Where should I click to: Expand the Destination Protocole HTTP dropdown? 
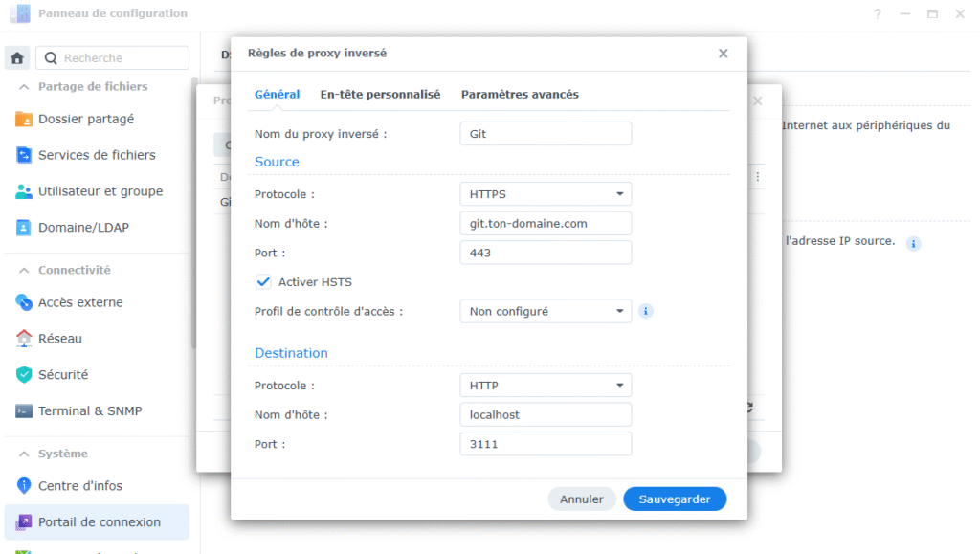[x=545, y=386]
